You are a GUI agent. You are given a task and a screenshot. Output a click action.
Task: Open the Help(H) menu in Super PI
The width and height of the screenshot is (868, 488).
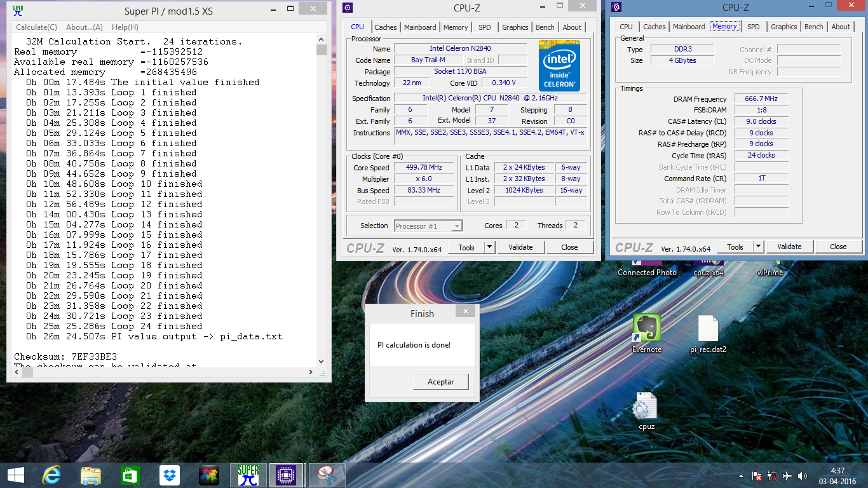(125, 27)
